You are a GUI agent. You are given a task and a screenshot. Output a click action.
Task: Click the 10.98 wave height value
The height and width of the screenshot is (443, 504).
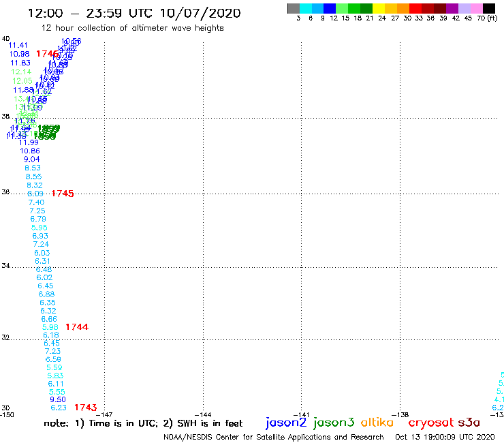click(x=19, y=54)
